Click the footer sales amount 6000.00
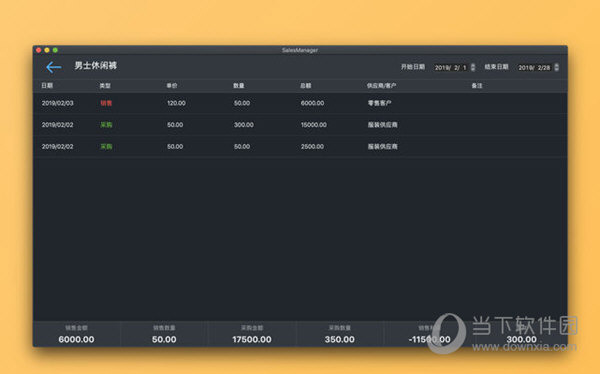600x374 pixels. click(x=76, y=340)
